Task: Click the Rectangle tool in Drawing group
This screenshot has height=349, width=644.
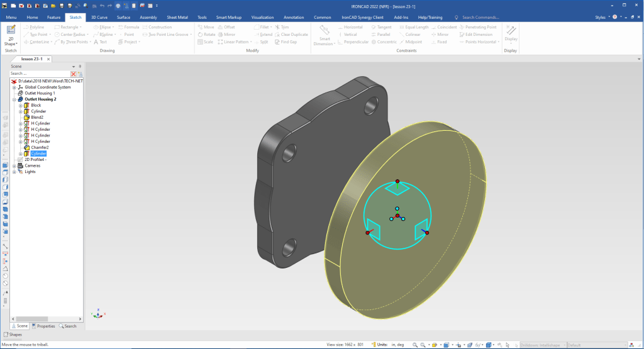Action: [x=69, y=27]
